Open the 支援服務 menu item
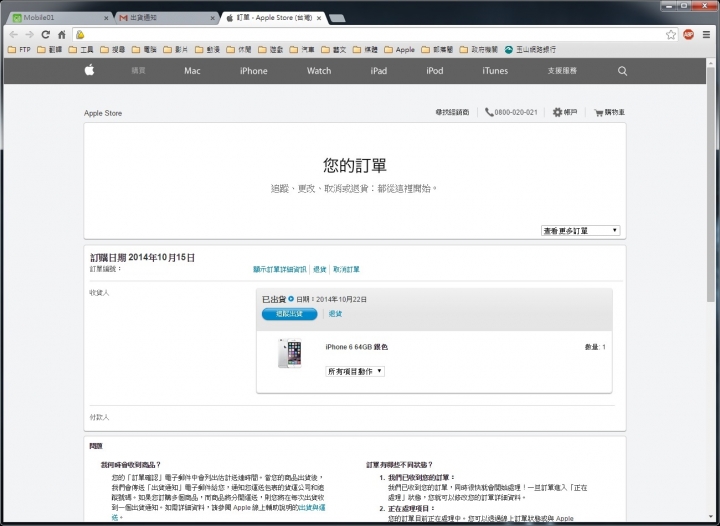Screen dimensions: 720x526 (x=562, y=71)
